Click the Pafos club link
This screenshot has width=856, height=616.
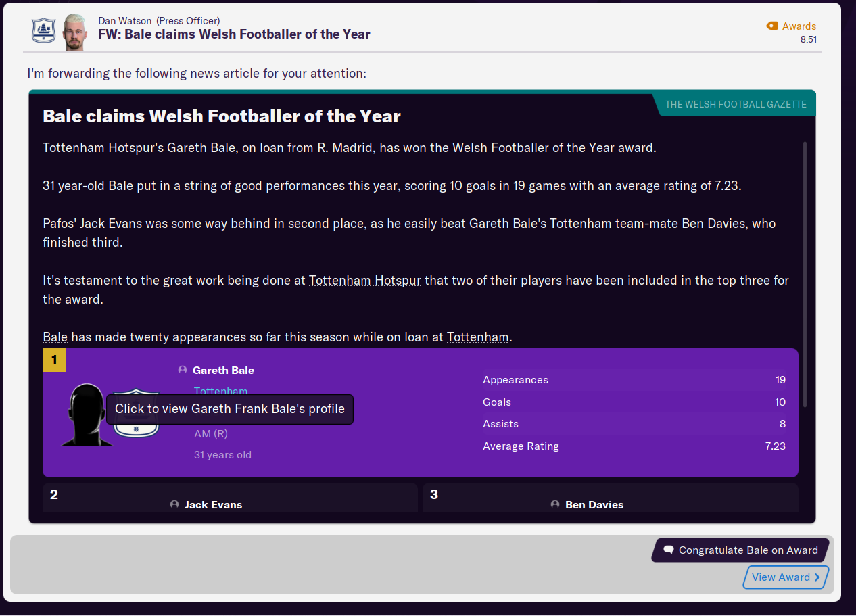[x=59, y=223]
